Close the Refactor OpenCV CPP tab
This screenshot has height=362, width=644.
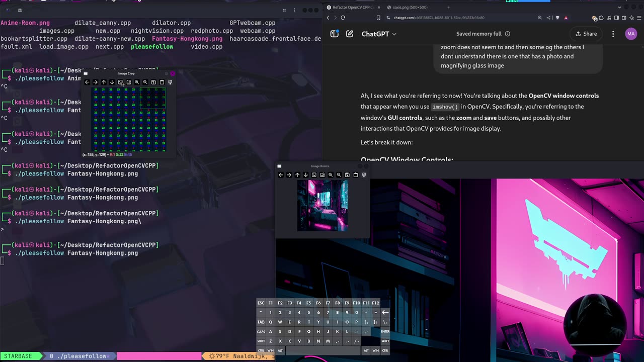tap(379, 7)
